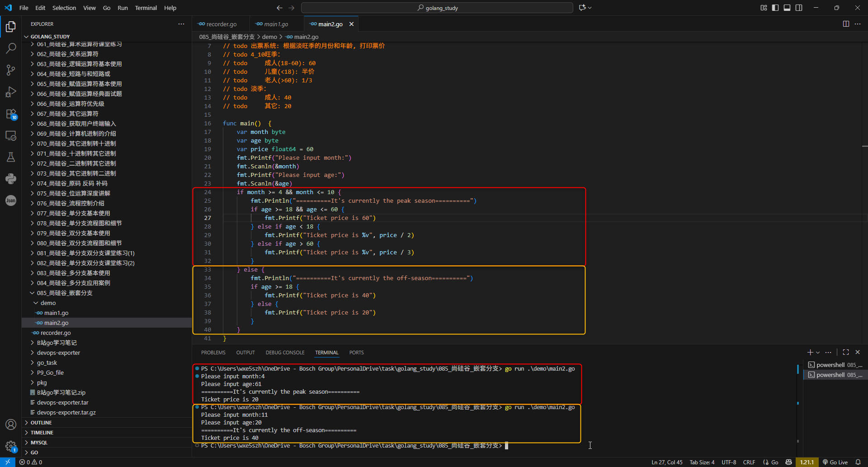868x467 pixels.
Task: Click Tab Size: 4 in status bar
Action: click(x=702, y=462)
